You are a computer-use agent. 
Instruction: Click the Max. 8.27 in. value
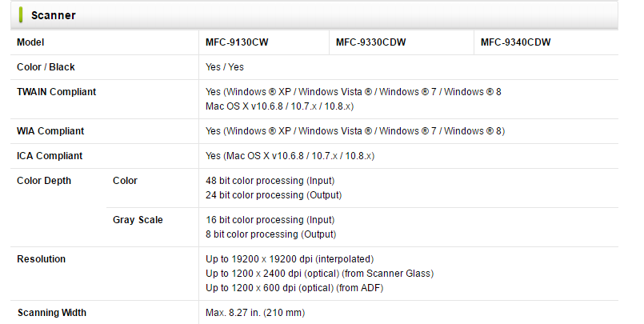point(255,313)
